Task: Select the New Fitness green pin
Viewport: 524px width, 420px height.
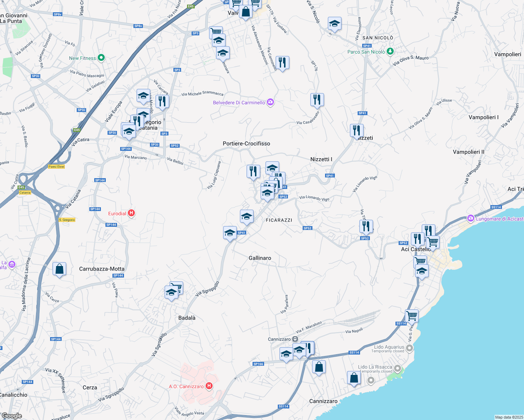Action: (x=101, y=57)
